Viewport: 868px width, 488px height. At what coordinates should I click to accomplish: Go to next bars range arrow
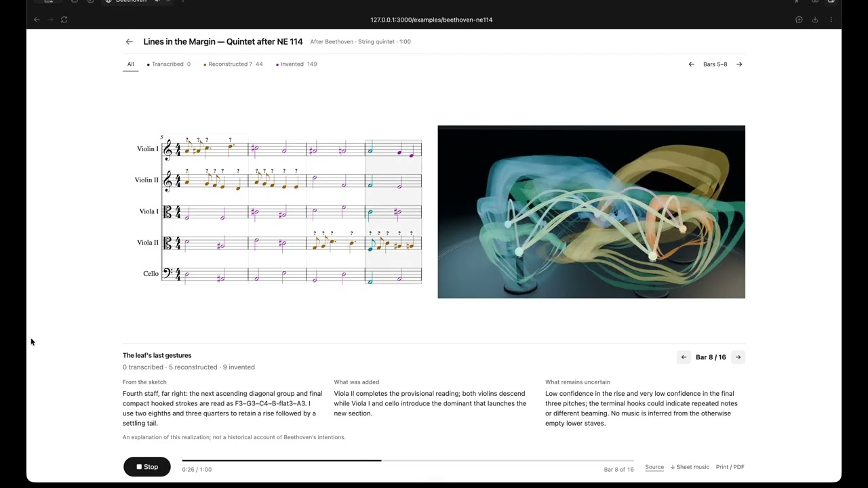[x=739, y=64]
